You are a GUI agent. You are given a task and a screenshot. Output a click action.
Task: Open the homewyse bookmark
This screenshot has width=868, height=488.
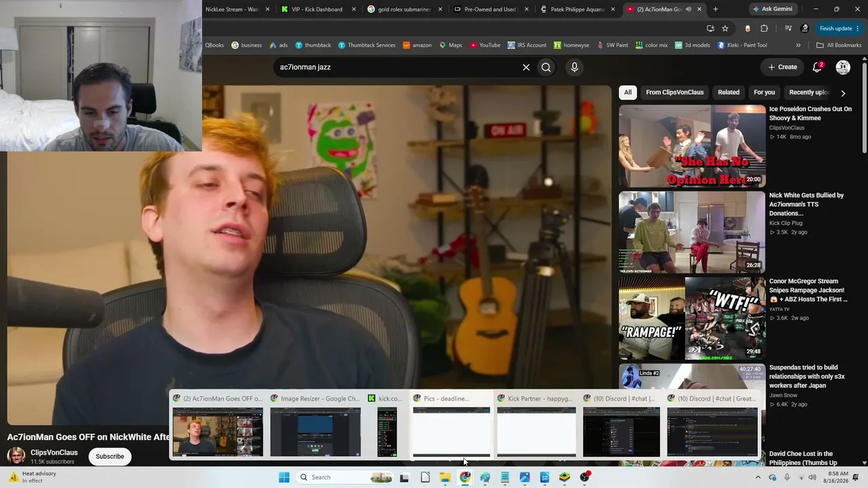571,45
